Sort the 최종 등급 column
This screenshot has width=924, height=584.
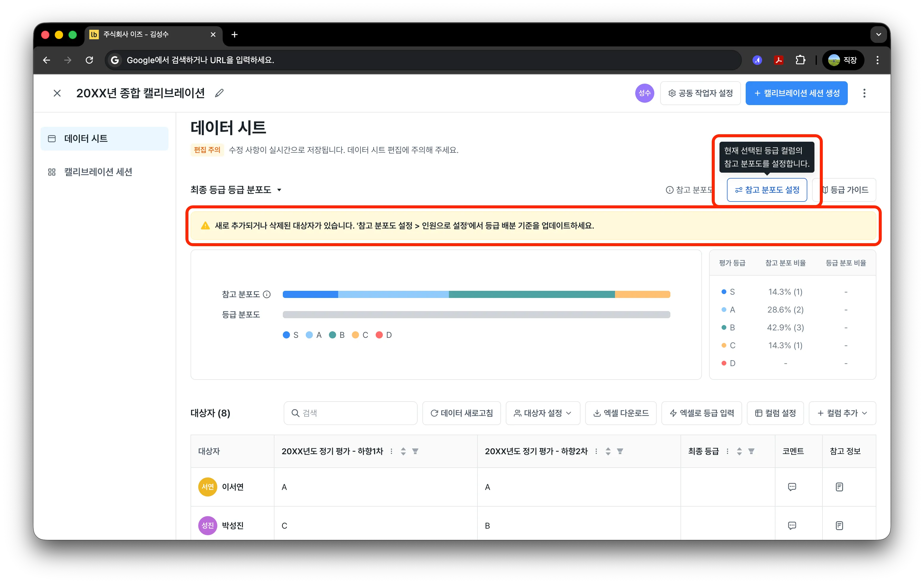point(739,451)
